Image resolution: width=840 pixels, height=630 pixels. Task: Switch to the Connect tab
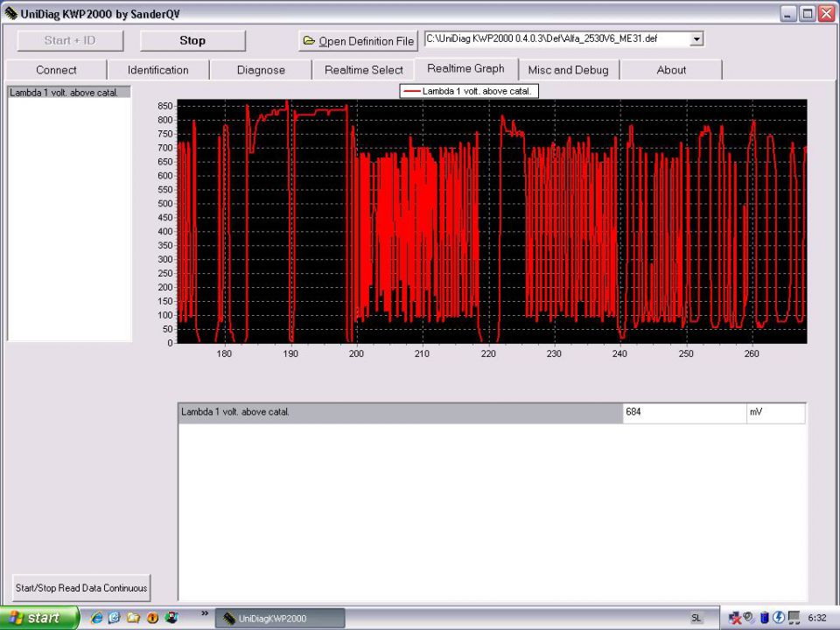56,70
